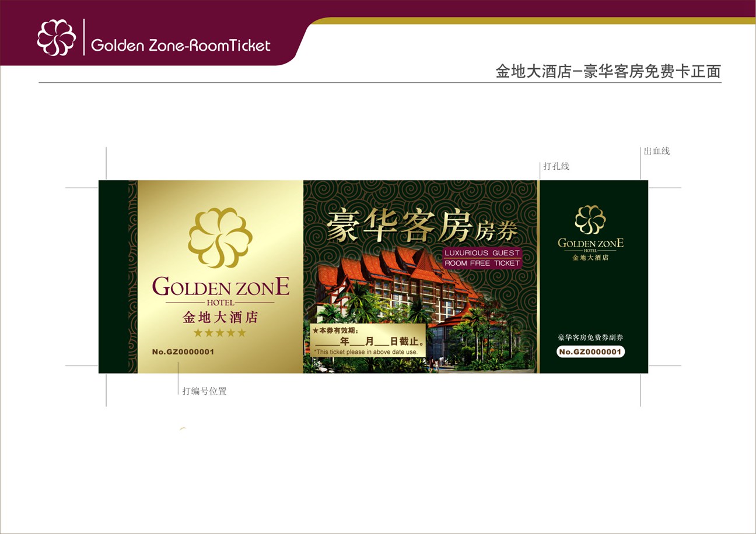Click the GOLDEN ZONE wordmark on stub
This screenshot has width=756, height=534.
590,243
